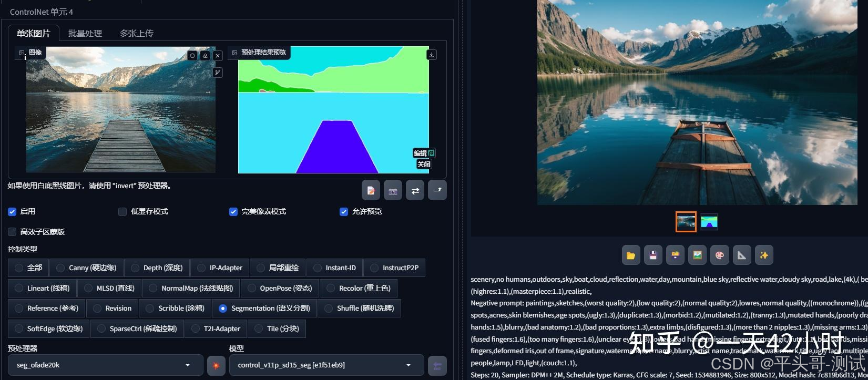Undo changes on the input image
This screenshot has height=380, width=868.
(192, 55)
